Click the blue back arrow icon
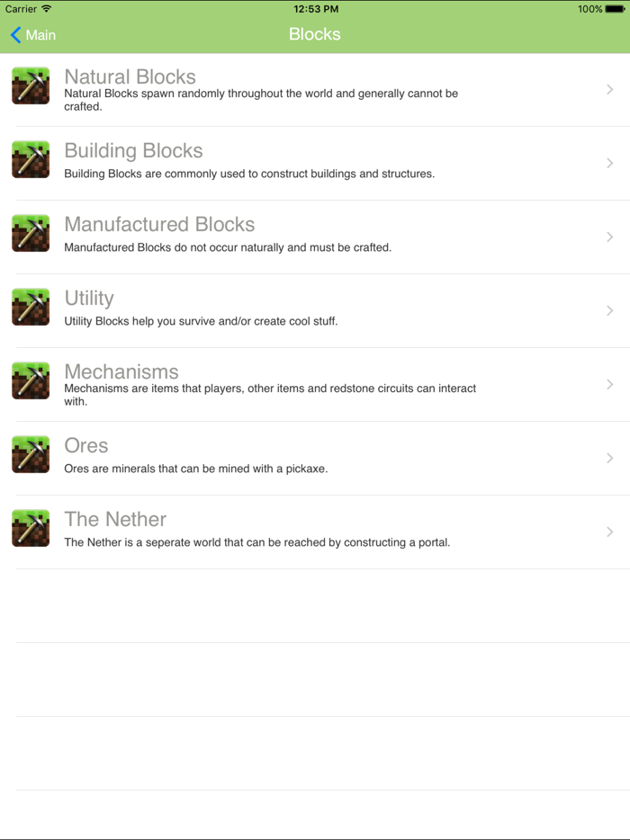 [x=14, y=34]
